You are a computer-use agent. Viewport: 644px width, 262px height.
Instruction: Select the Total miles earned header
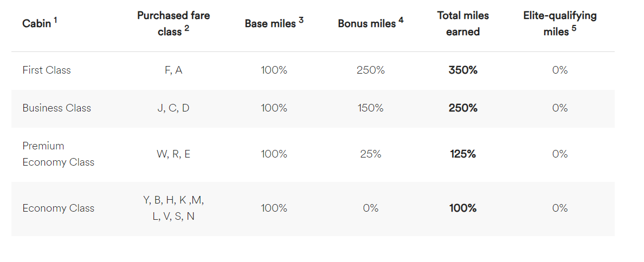pos(463,23)
